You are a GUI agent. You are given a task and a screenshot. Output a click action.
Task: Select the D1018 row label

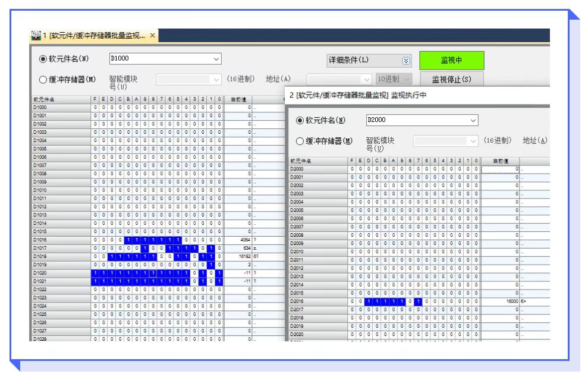tap(61, 256)
